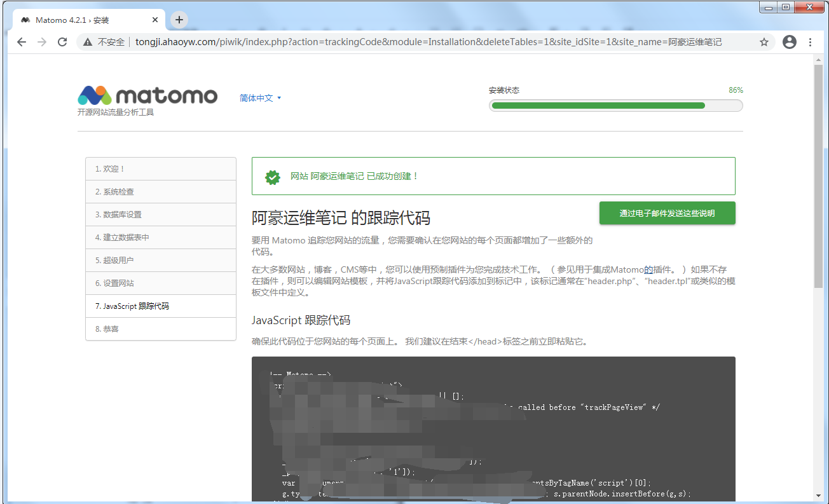Click the 86% progress label
Image resolution: width=829 pixels, height=504 pixels.
coord(736,90)
